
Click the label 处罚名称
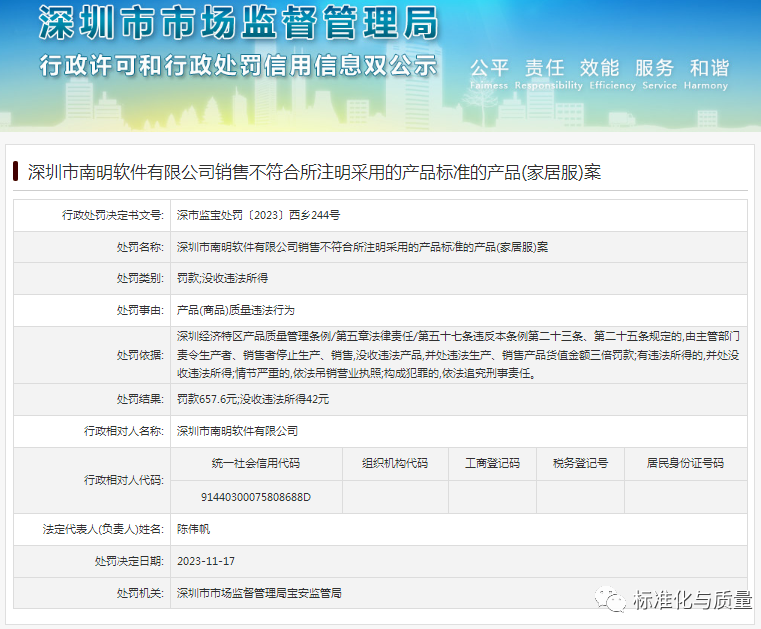[140, 247]
